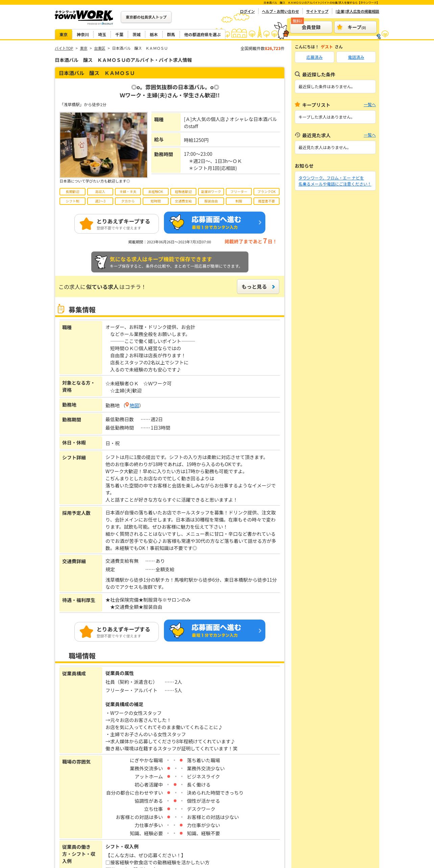This screenshot has width=434, height=868.
Task: Open the ログイン link
Action: tap(247, 11)
